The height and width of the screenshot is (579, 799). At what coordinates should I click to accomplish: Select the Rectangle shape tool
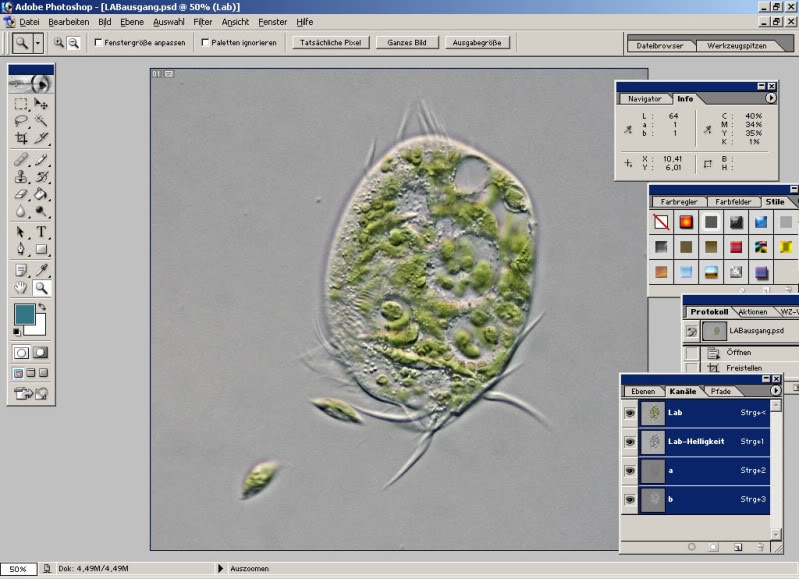(41, 249)
